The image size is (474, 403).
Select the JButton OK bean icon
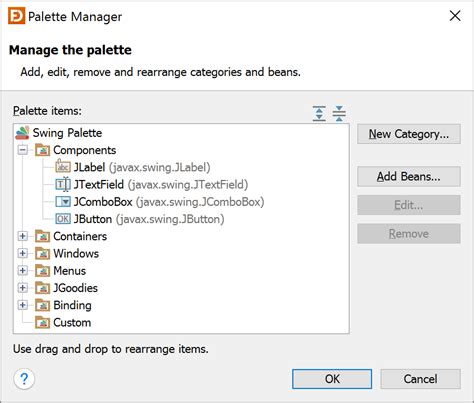coord(63,219)
